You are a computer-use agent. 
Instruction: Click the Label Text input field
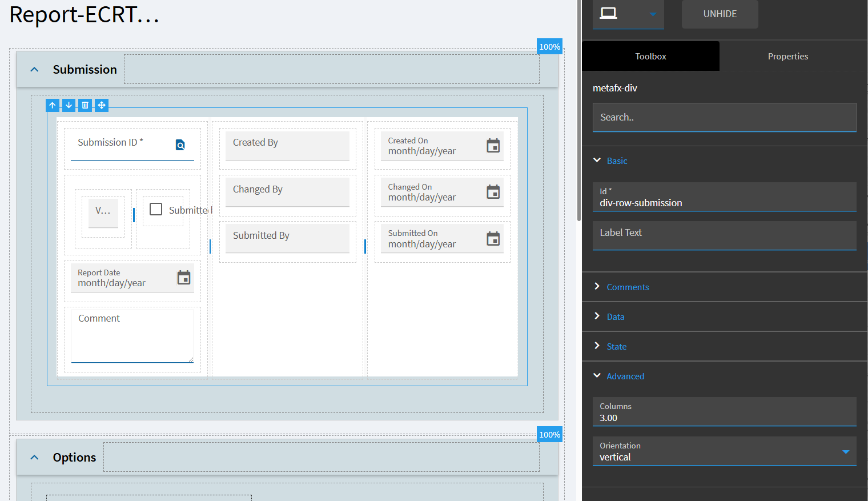pyautogui.click(x=725, y=235)
